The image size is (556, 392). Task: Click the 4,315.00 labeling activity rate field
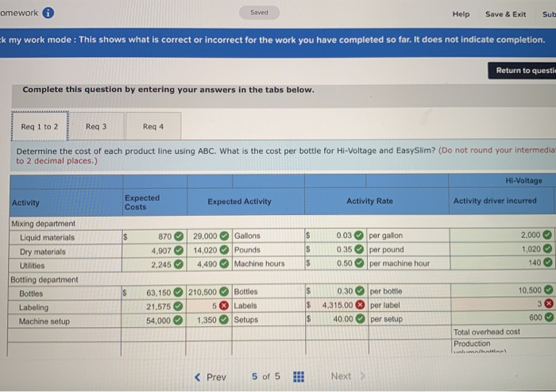click(x=337, y=305)
